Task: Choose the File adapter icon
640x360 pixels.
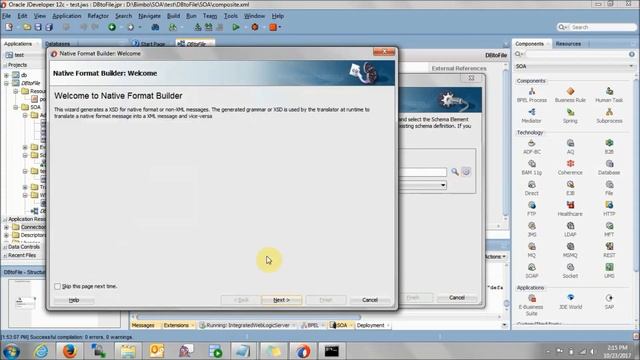Action: tap(609, 185)
